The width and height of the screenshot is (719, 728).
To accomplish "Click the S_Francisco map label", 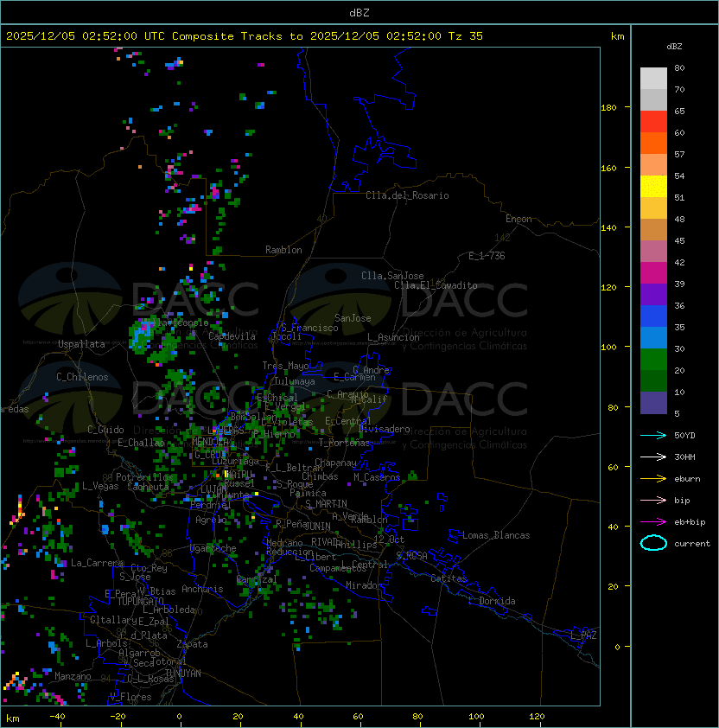I will pos(309,328).
